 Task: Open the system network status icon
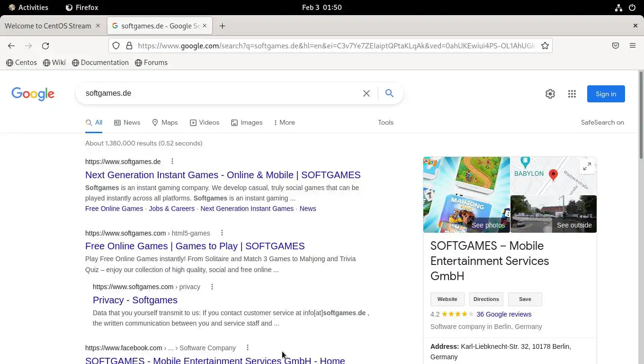click(x=618, y=8)
